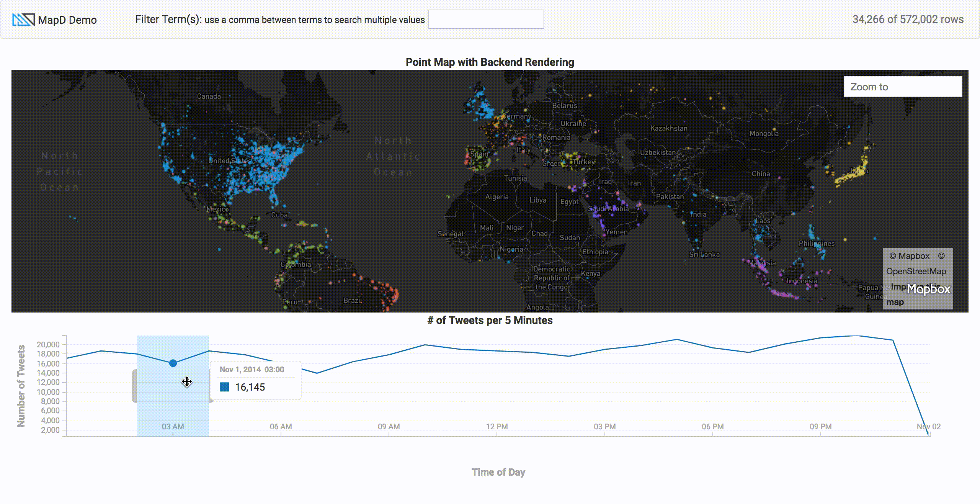
Task: Click the 09 PM tick on time axis
Action: 820,427
